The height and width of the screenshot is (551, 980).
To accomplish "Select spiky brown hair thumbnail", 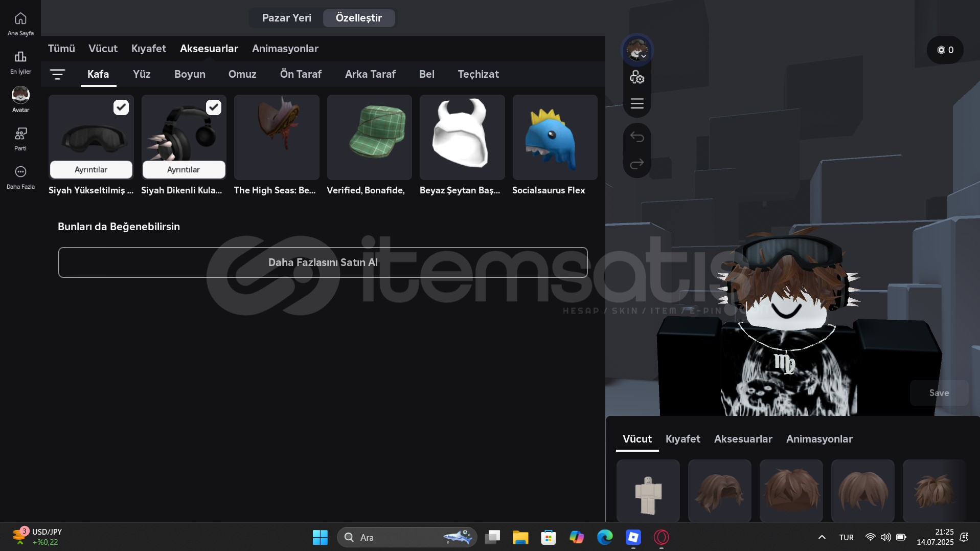I will tap(934, 491).
